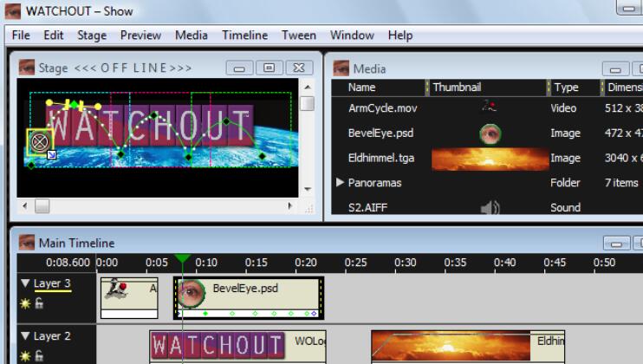643x364 pixels.
Task: Open the Media menu
Action: click(x=192, y=36)
